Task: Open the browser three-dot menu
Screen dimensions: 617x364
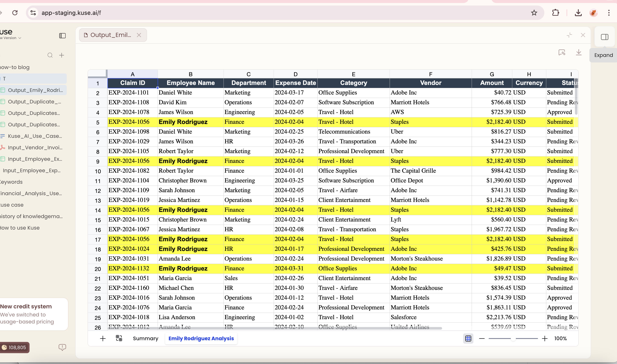Action: [609, 13]
